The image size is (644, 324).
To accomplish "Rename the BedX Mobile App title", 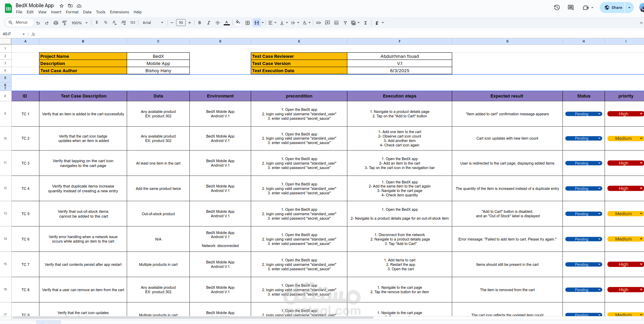I will click(35, 5).
